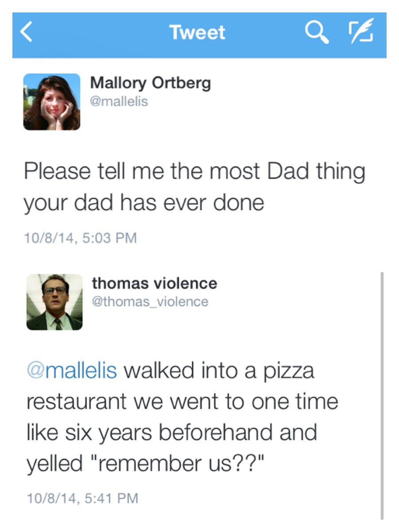The height and width of the screenshot is (532, 399).
Task: Click the 10/8/14, 5:41 PM timestamp
Action: tap(82, 498)
